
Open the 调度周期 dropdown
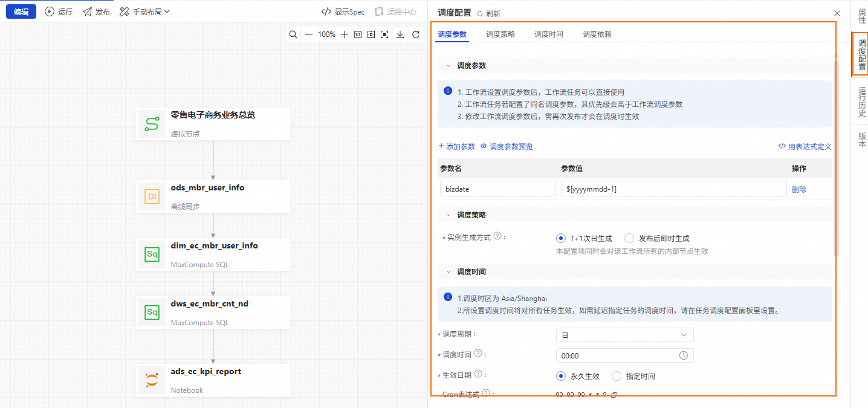tap(624, 335)
